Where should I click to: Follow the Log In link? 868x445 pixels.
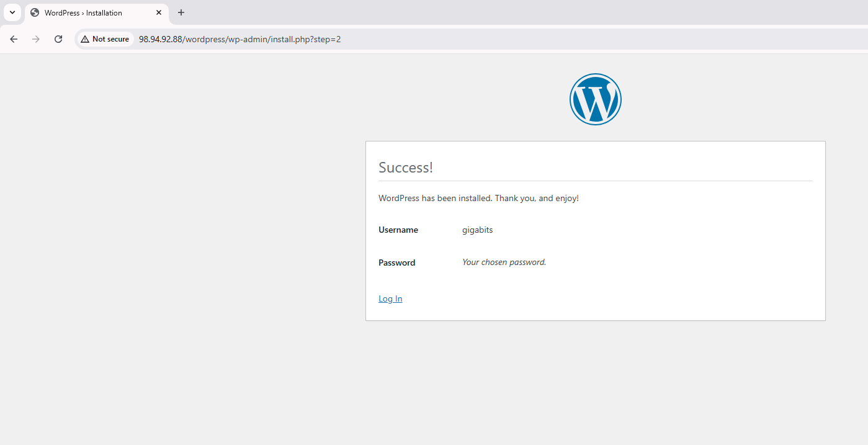coord(390,299)
